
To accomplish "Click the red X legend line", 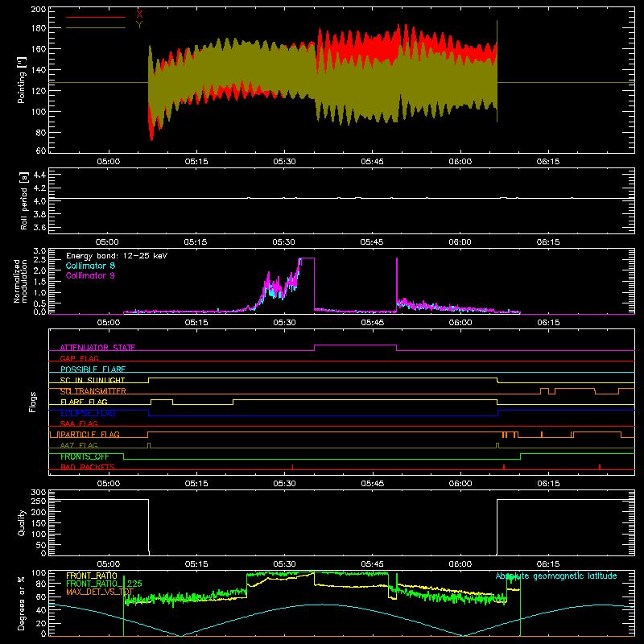I will click(96, 17).
